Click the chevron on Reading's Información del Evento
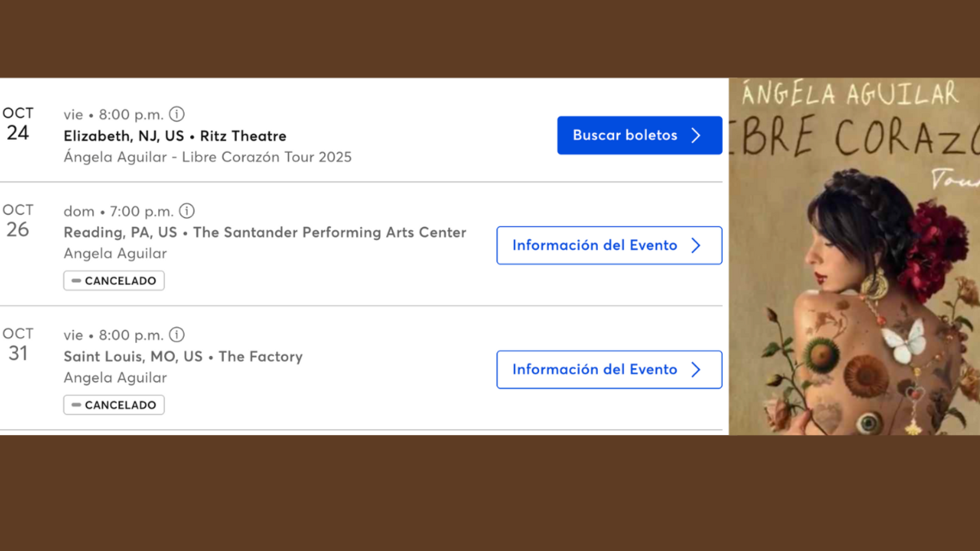Viewport: 980px width, 551px height. [x=696, y=245]
